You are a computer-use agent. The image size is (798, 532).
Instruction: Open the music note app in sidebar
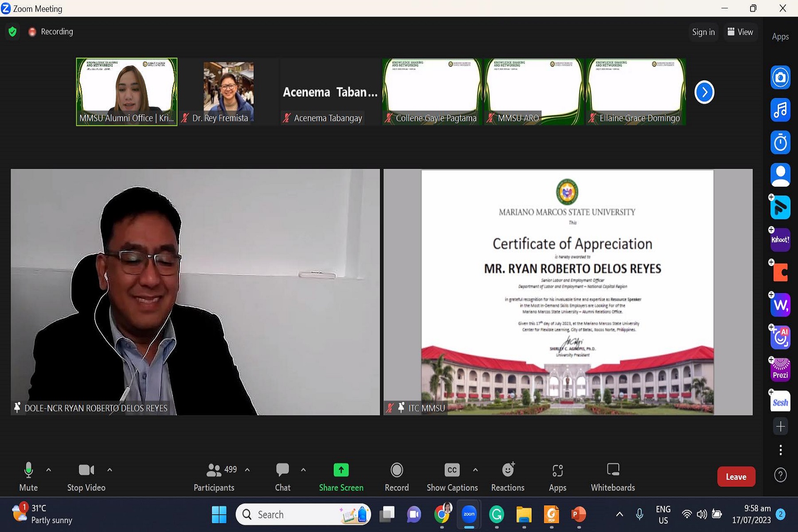pos(780,110)
